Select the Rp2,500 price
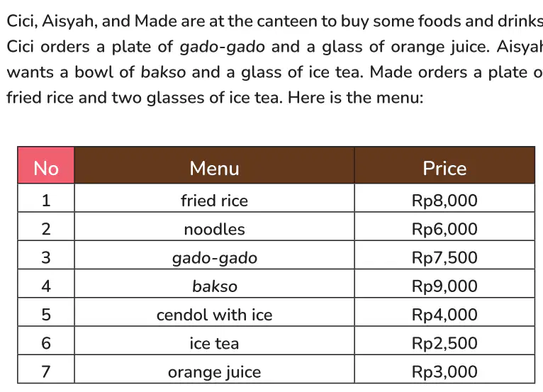 (x=444, y=341)
